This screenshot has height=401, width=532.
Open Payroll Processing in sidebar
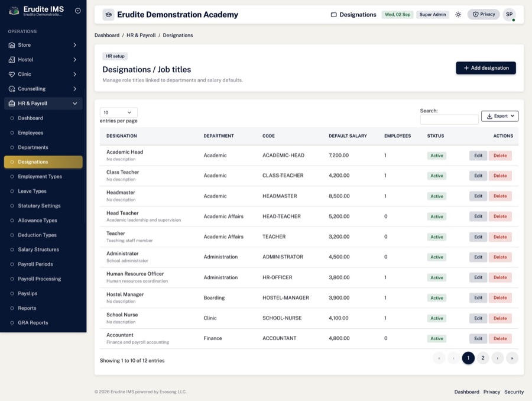pos(43,279)
